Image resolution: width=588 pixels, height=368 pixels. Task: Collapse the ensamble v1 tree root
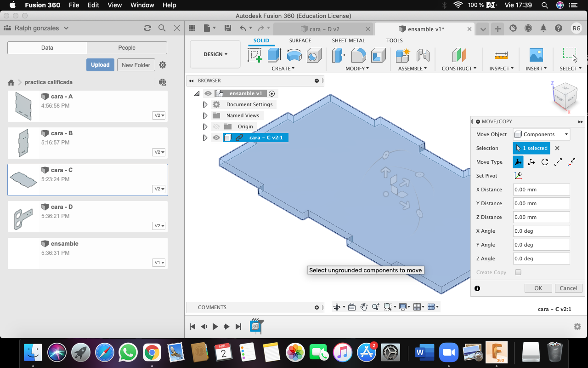click(197, 93)
